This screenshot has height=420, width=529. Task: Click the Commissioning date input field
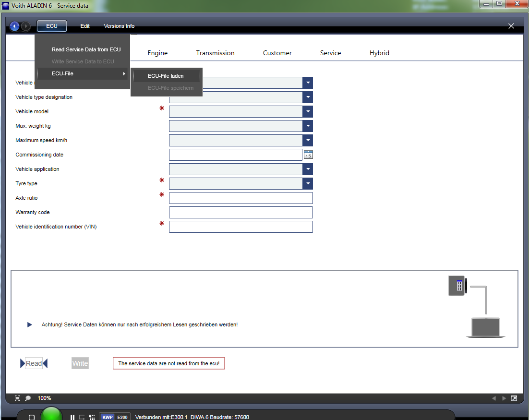click(236, 155)
